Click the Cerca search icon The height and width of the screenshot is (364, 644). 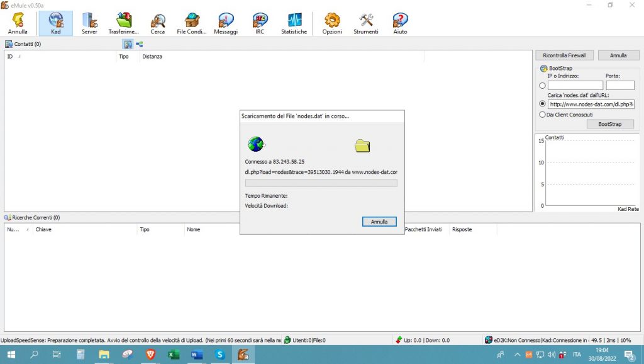pyautogui.click(x=157, y=23)
